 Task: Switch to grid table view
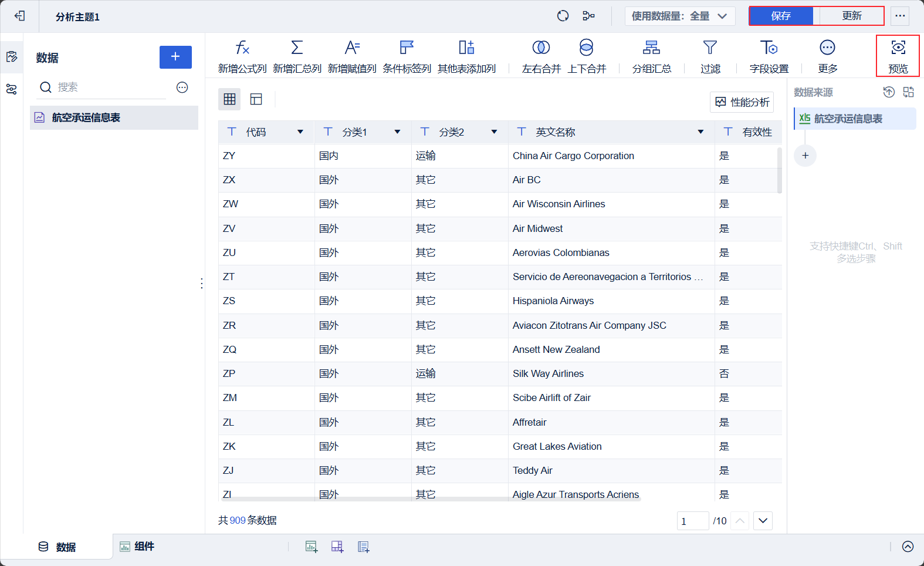[229, 99]
